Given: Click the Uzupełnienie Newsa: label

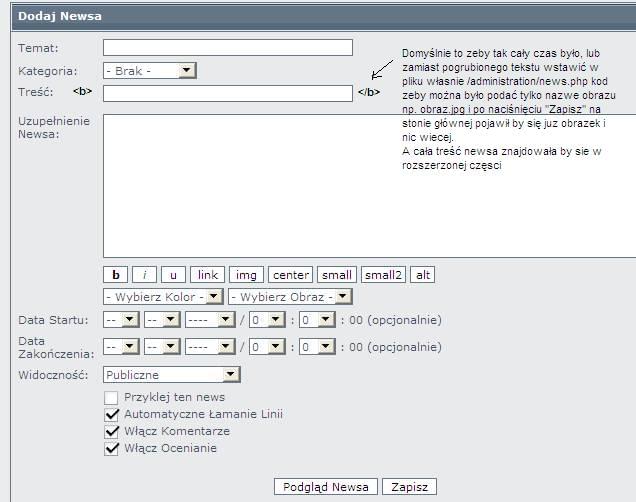Looking at the screenshot, I should pyautogui.click(x=54, y=127).
